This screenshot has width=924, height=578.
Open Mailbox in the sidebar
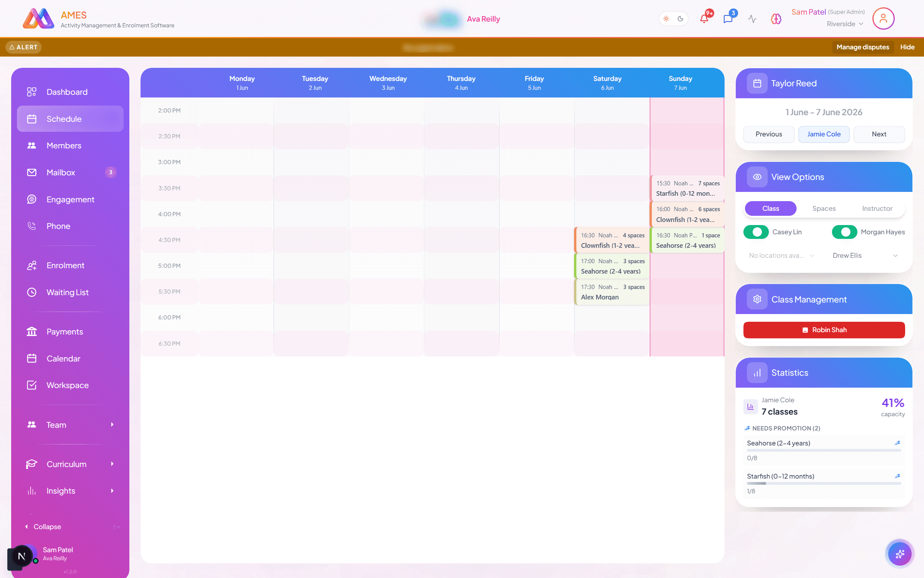70,172
